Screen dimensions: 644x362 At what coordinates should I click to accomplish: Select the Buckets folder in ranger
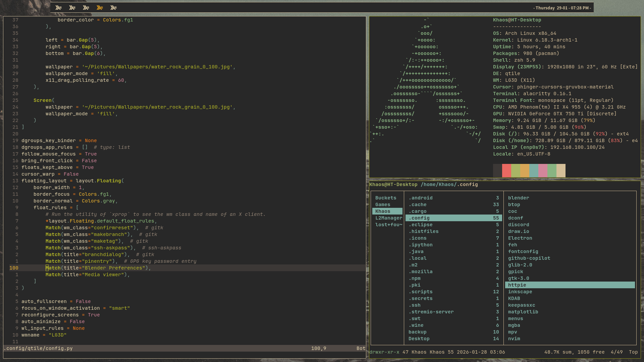[386, 198]
